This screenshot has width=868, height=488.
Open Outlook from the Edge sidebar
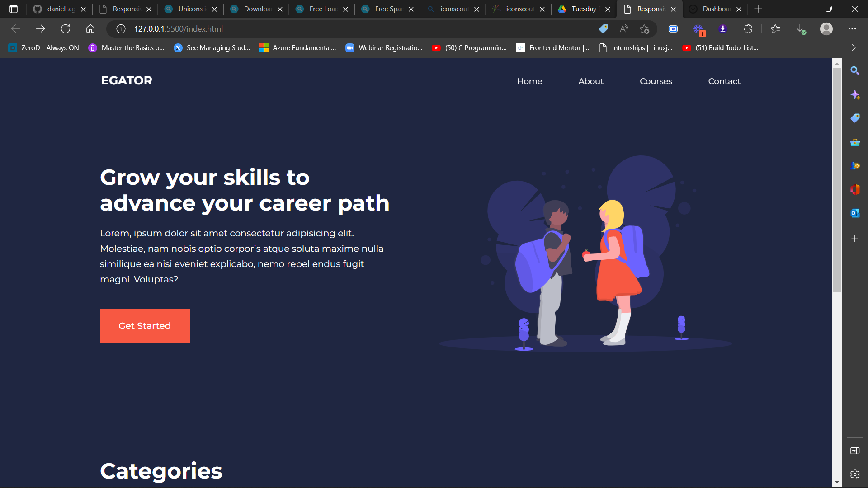855,213
